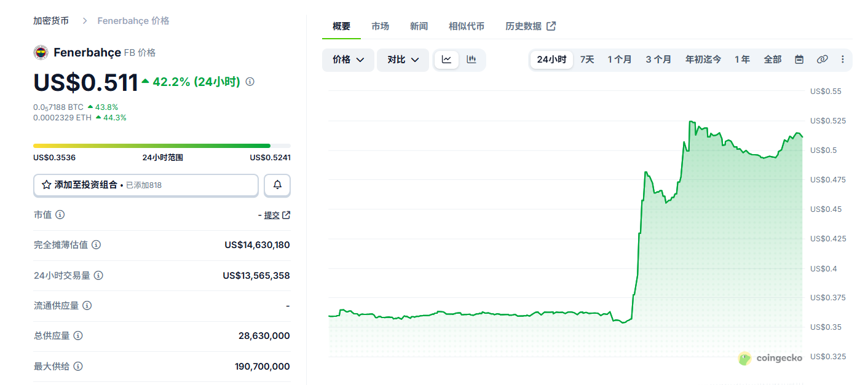Click info icon beside 完全摊薄估值

coord(96,245)
